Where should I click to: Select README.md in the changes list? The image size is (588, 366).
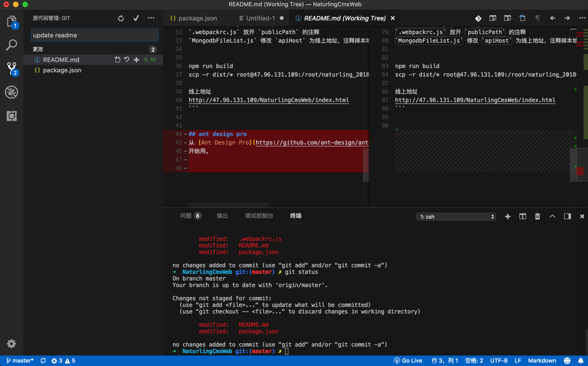[x=61, y=60]
